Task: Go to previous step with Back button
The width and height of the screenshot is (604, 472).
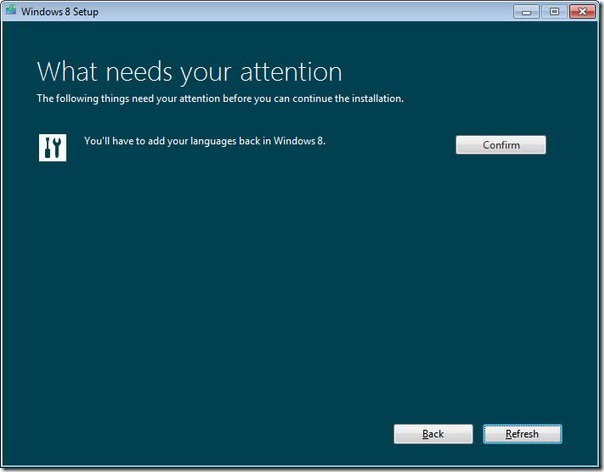Action: coord(433,434)
